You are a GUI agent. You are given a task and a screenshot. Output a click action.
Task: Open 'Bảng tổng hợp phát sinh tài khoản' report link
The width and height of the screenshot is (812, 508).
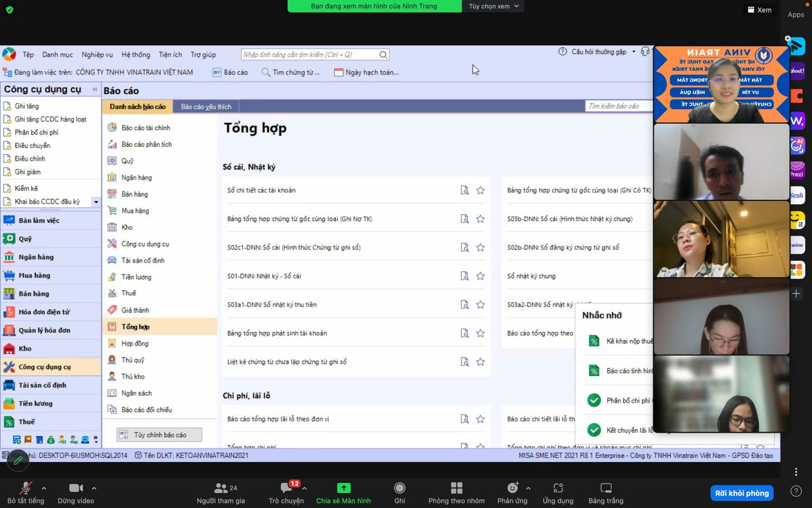pos(277,333)
